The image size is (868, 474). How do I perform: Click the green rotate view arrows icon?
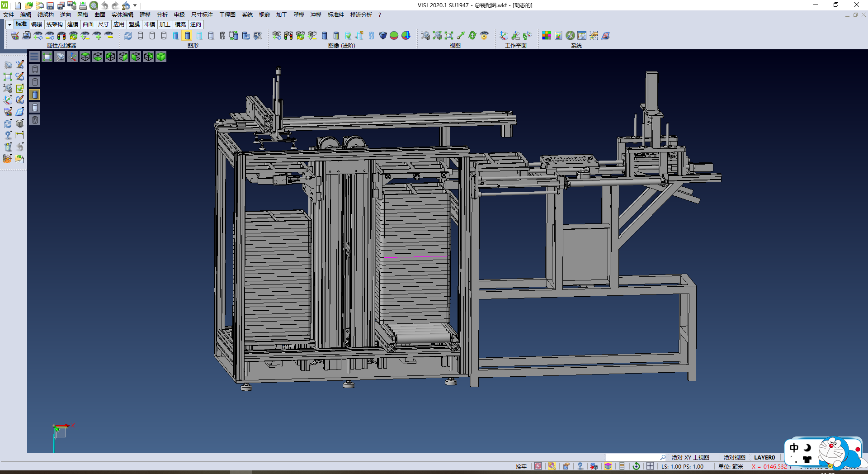[472, 36]
